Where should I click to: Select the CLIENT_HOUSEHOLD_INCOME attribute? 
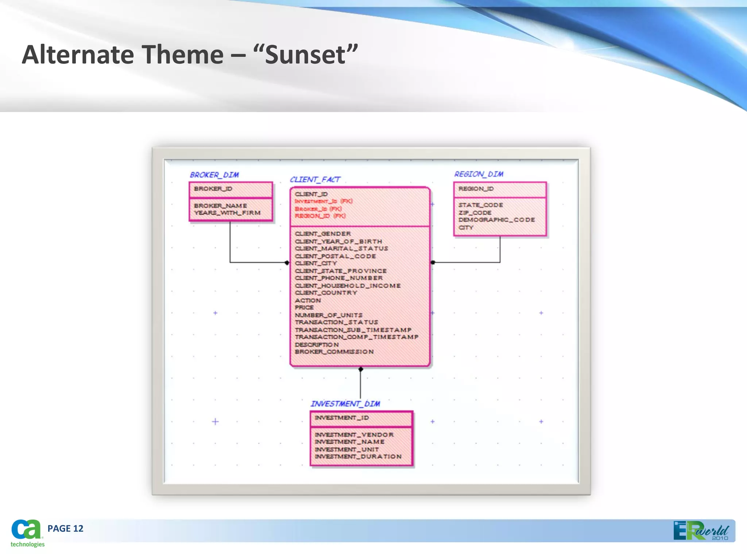tap(348, 286)
